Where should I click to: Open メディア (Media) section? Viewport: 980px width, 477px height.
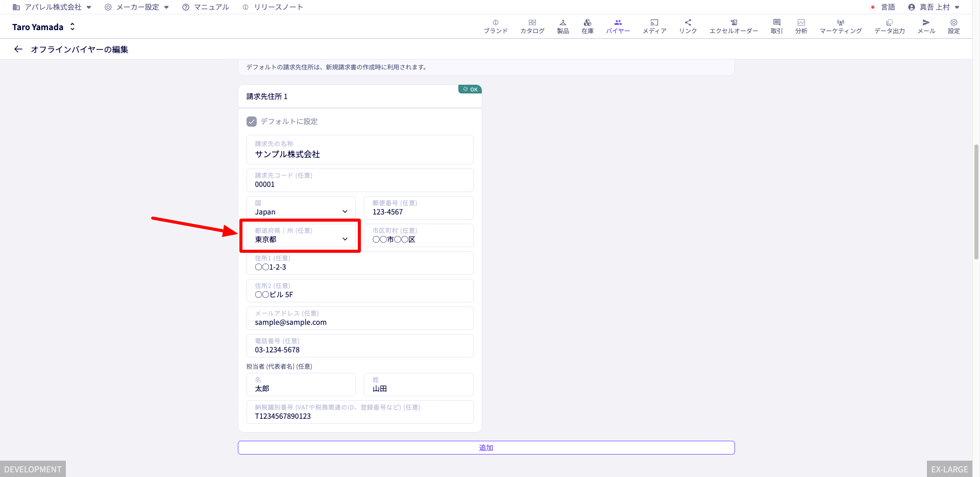tap(654, 27)
